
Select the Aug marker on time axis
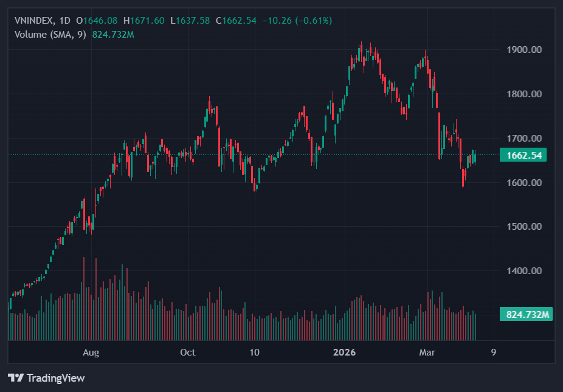point(91,352)
